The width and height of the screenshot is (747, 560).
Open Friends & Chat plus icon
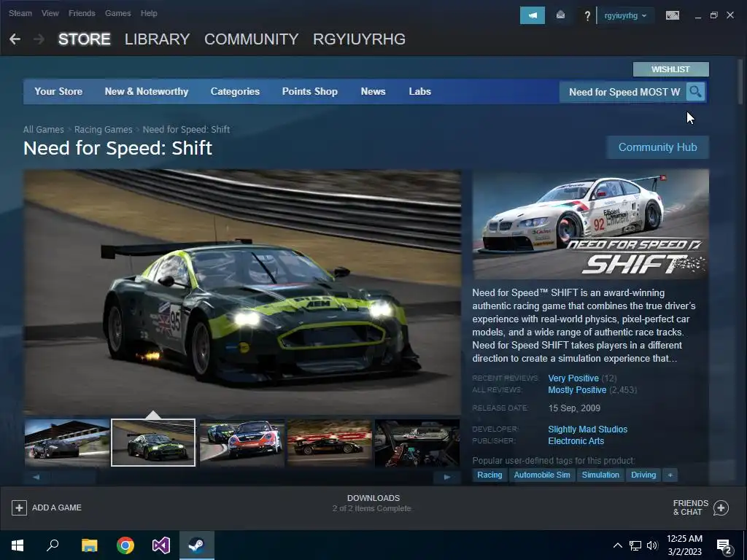(x=721, y=507)
